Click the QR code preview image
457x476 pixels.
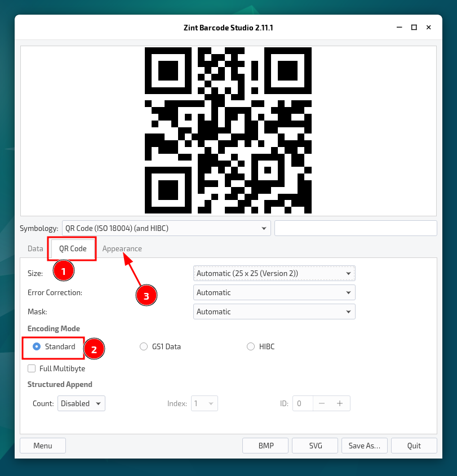pyautogui.click(x=228, y=131)
